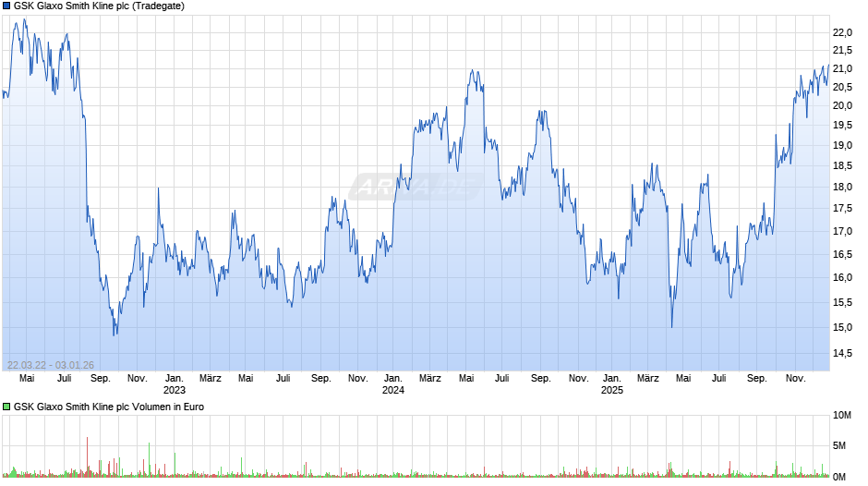Click the Jan. label above 2025
This screenshot has width=868, height=486.
(x=611, y=379)
